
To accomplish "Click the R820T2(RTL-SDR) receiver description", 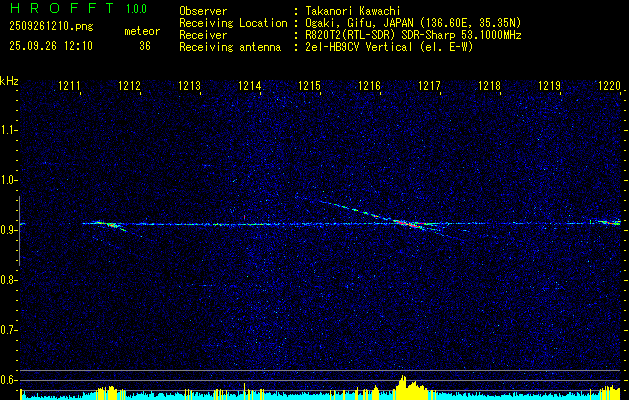I will pyautogui.click(x=413, y=35).
